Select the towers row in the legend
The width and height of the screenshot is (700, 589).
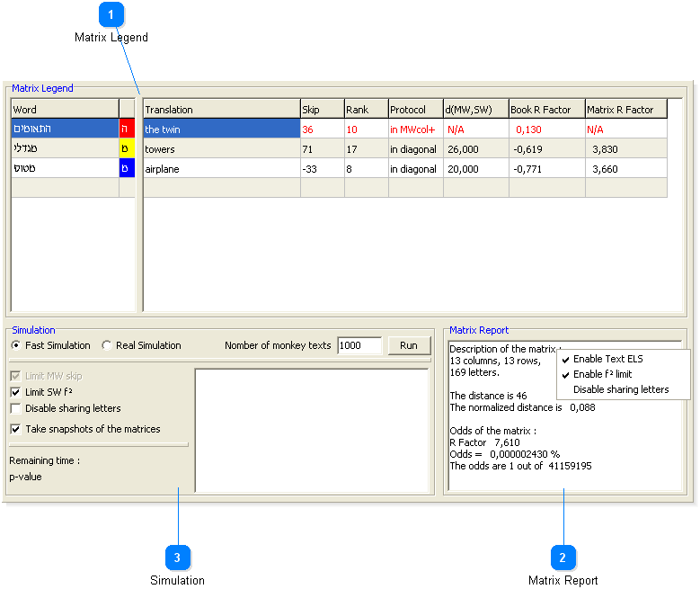[220, 149]
